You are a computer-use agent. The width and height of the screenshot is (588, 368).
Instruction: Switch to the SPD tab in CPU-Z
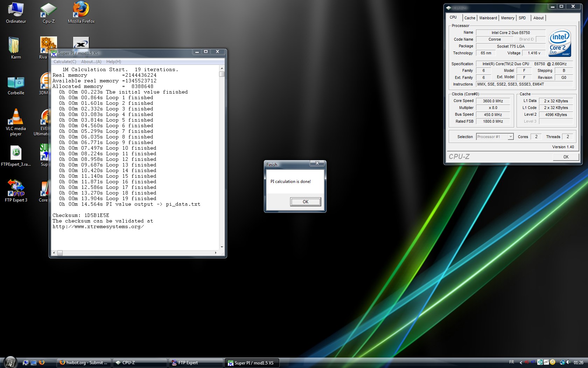pos(522,18)
